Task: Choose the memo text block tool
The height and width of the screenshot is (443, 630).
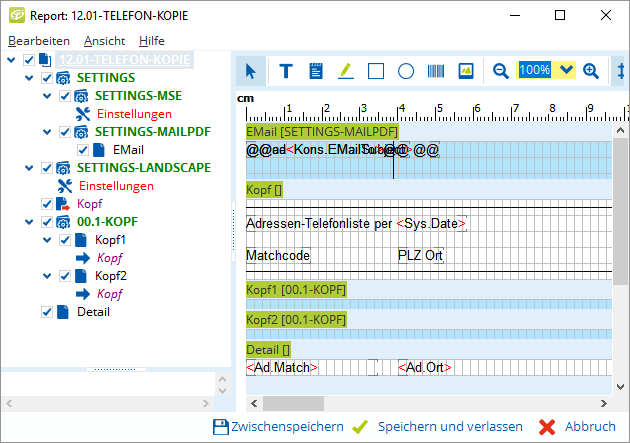Action: click(x=316, y=70)
